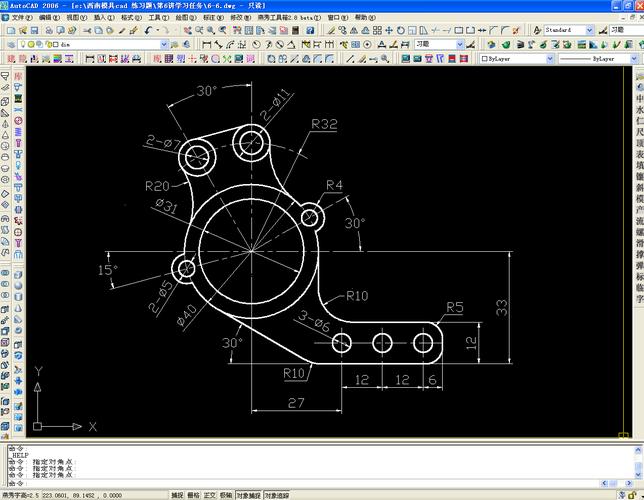Click the 对象追踪 button in the status bar
This screenshot has width=644, height=500.
(276, 495)
